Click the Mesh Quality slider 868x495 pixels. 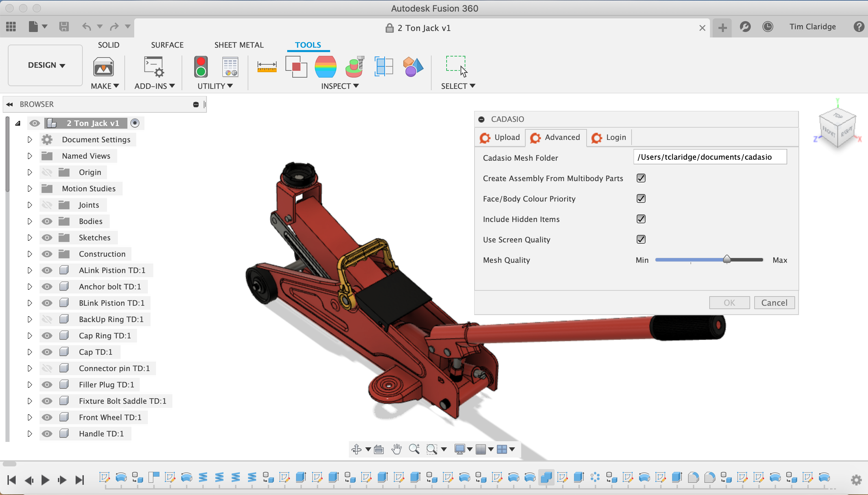pos(727,260)
